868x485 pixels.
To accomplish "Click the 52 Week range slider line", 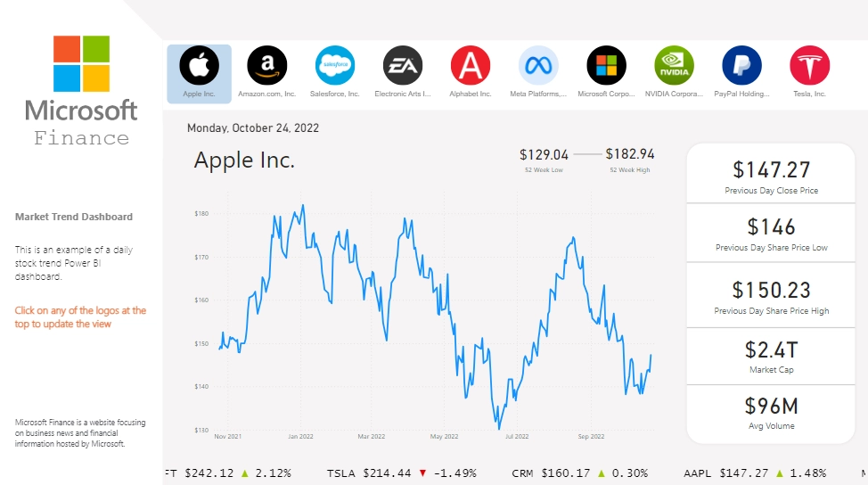I will (x=587, y=154).
